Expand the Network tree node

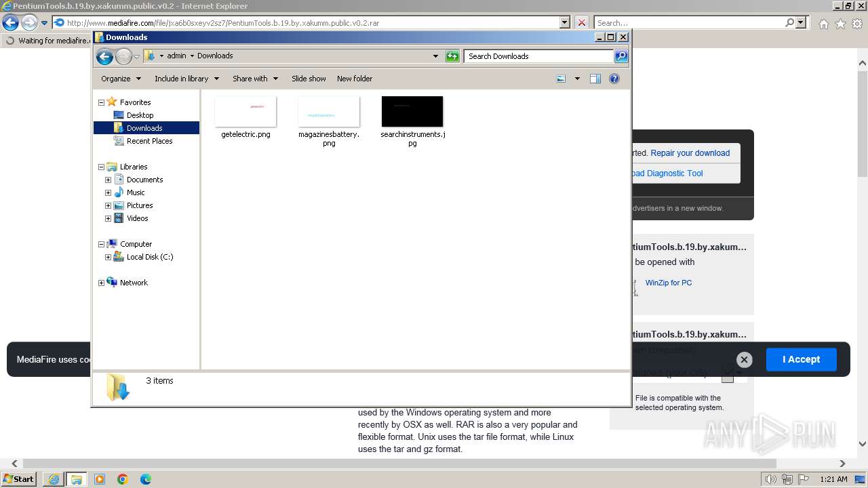101,283
